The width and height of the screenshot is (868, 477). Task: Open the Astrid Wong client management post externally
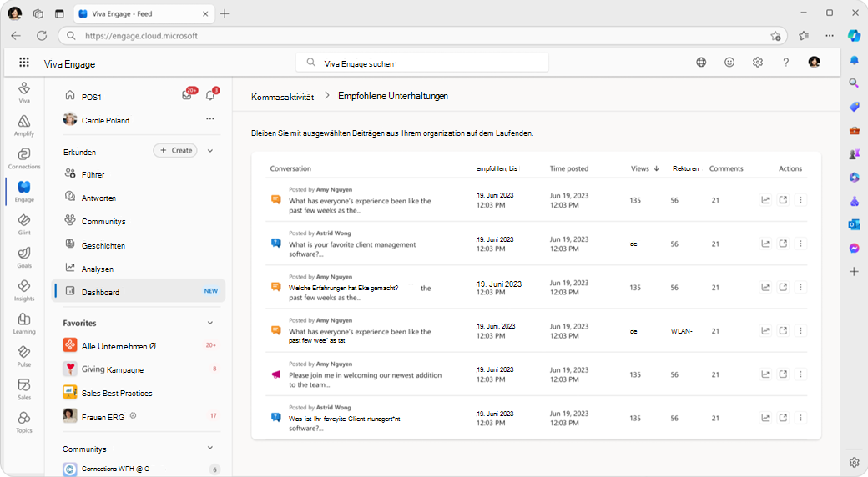[783, 244]
